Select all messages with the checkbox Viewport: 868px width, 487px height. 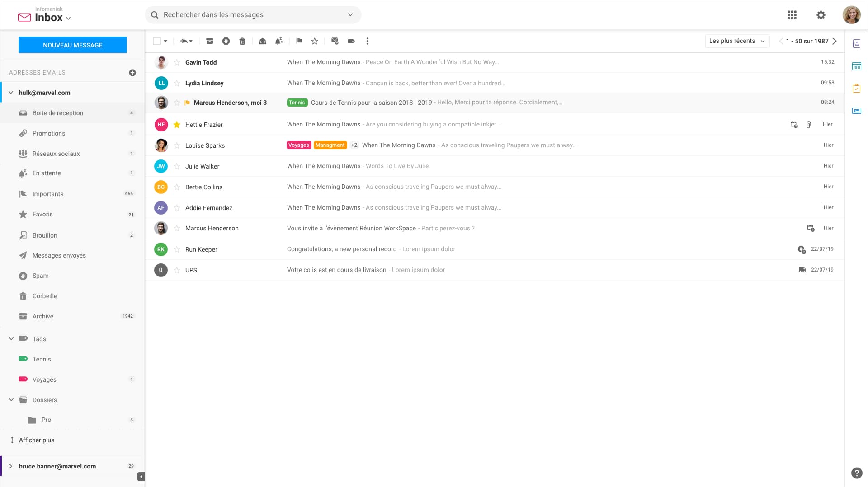[157, 41]
